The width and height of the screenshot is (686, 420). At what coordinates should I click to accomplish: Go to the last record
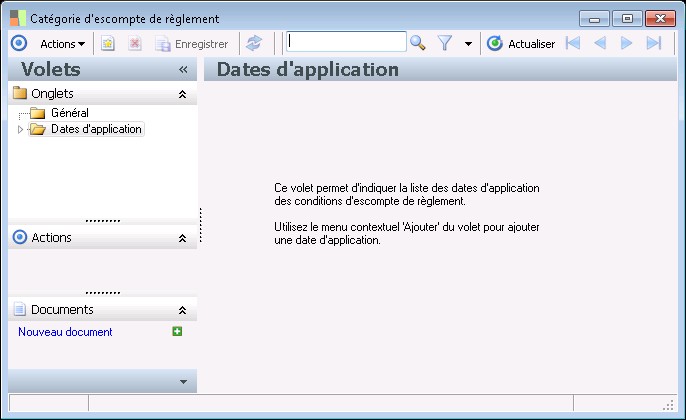point(654,43)
